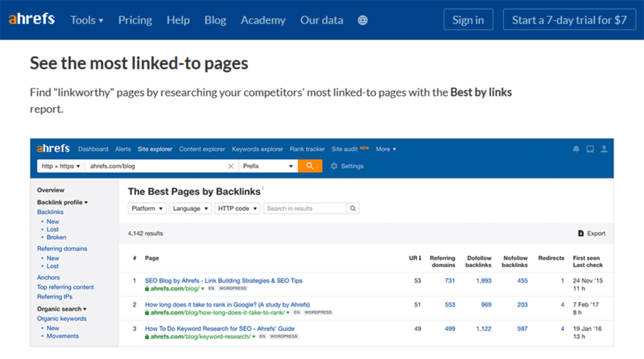This screenshot has height=359, width=644.
Task: Switch to the Dashboard tab
Action: tap(93, 149)
